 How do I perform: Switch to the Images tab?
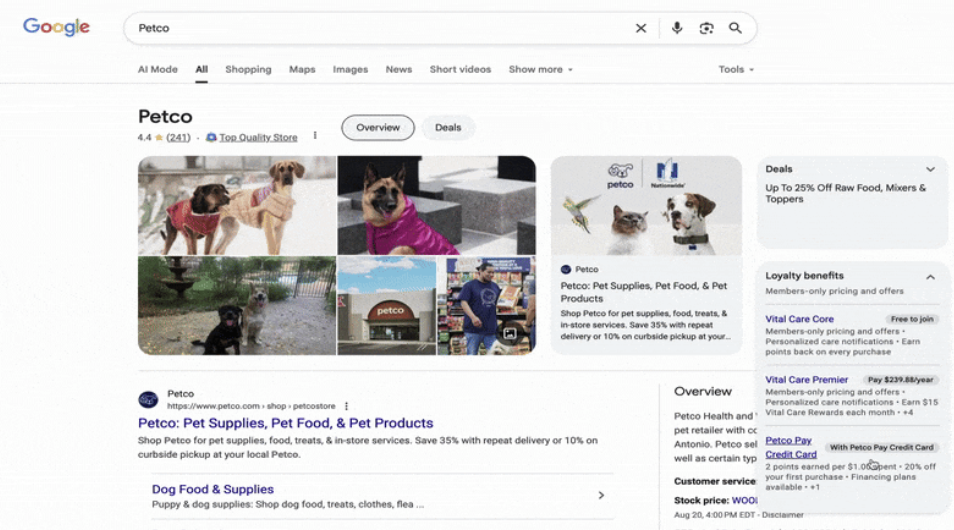[x=350, y=70]
